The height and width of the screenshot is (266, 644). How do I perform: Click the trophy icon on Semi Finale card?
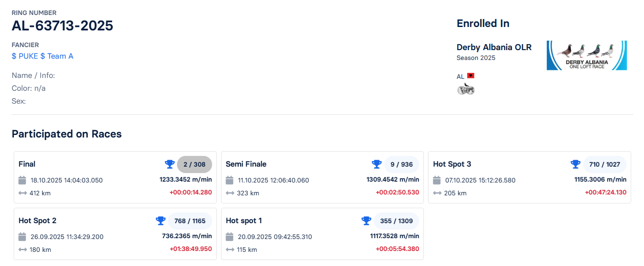point(377,164)
